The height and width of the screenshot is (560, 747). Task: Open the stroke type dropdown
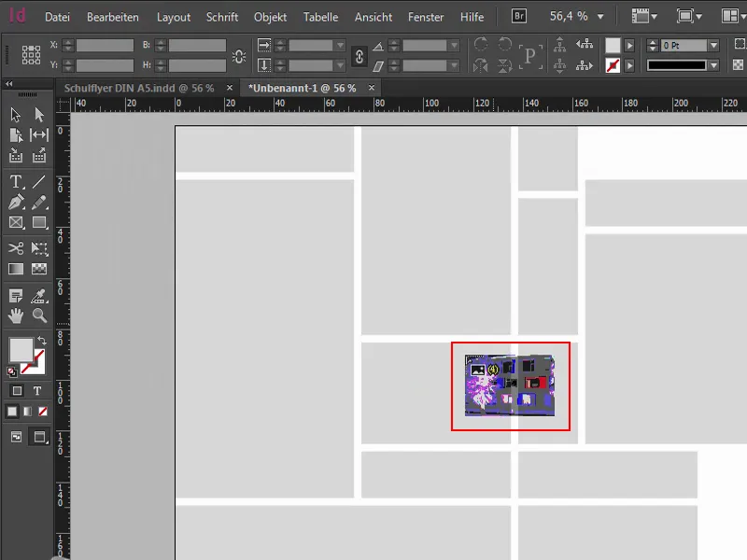click(713, 65)
